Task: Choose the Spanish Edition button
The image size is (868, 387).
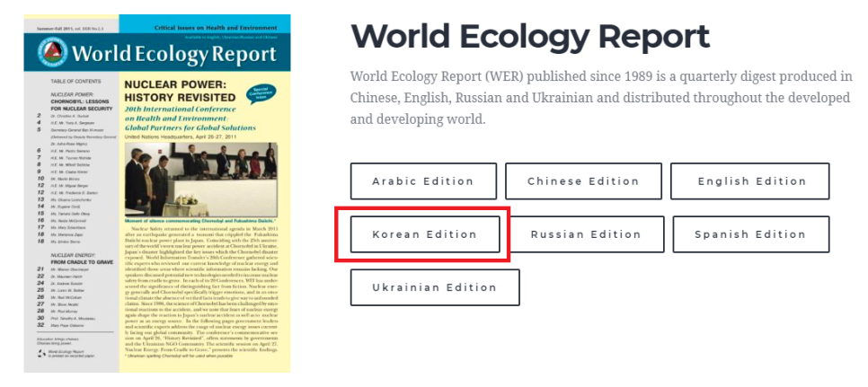Action: tap(751, 234)
